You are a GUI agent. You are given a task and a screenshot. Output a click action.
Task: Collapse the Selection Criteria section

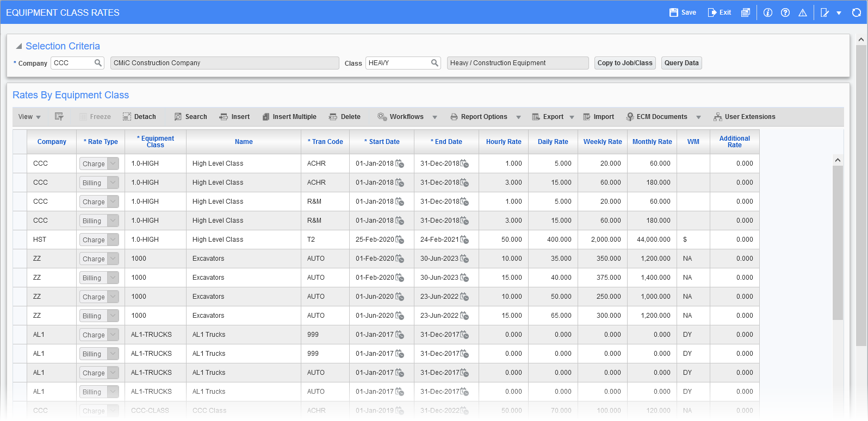pyautogui.click(x=19, y=46)
